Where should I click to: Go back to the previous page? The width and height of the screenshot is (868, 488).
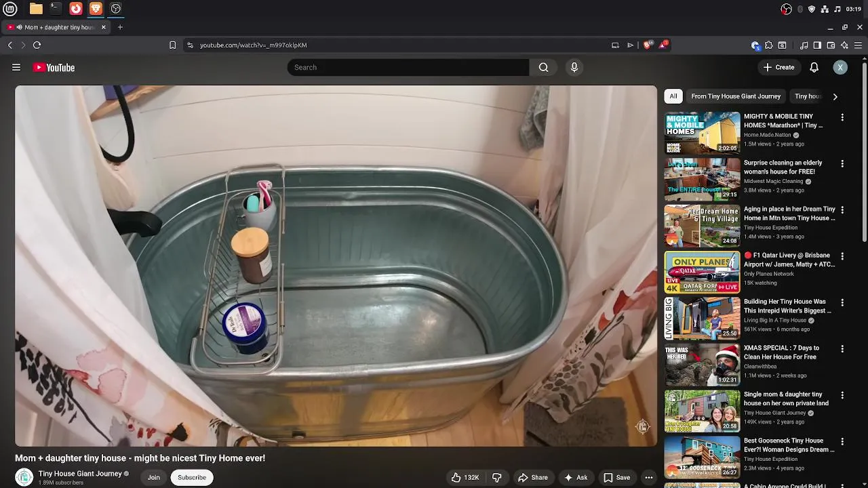click(x=9, y=45)
